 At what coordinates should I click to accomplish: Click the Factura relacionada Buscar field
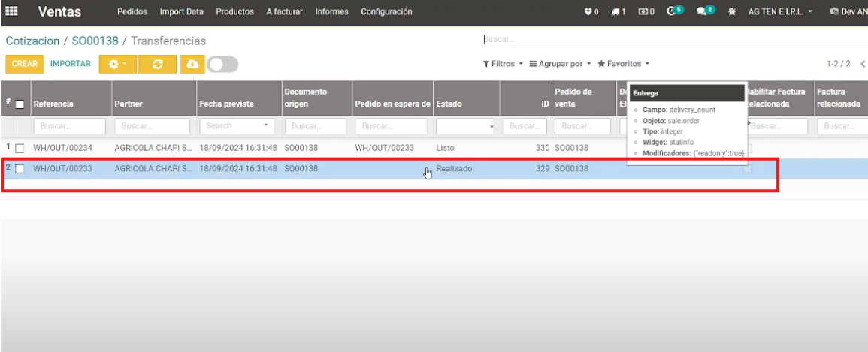tap(842, 126)
